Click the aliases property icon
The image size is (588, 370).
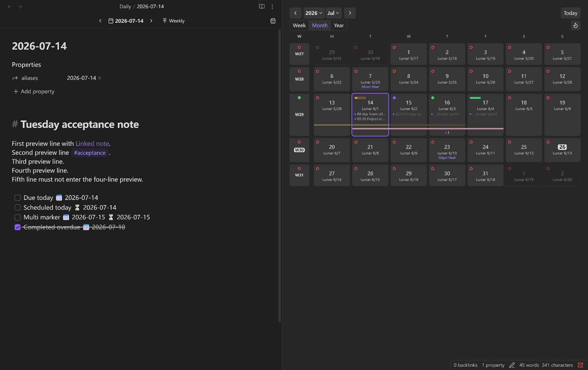[x=15, y=78]
